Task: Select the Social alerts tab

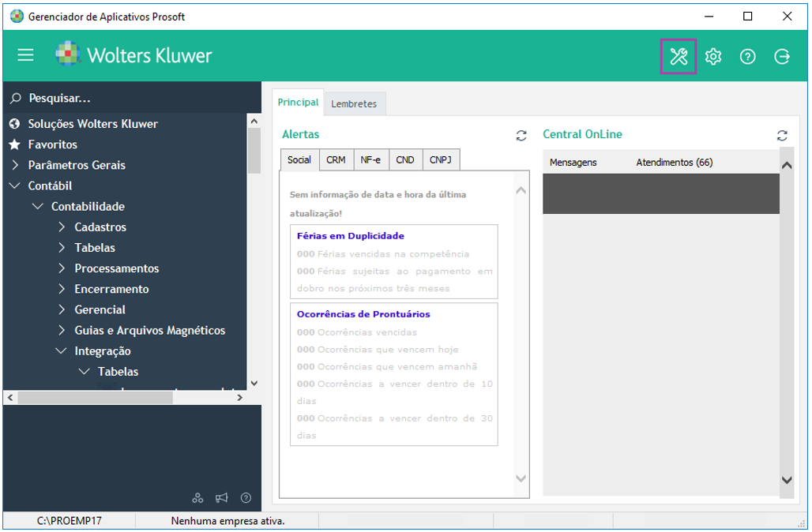Action: [x=299, y=160]
